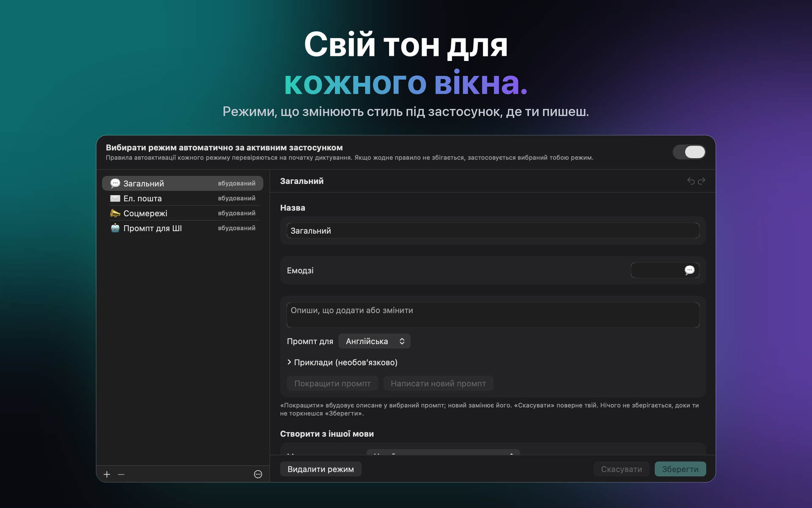Image resolution: width=812 pixels, height=508 pixels.
Task: Click вбудований label on Ел. пошта row
Action: point(236,198)
